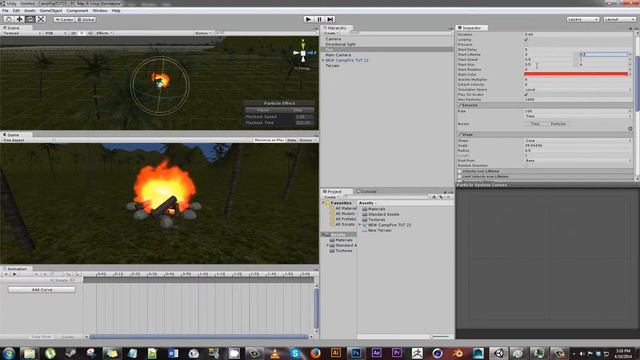The width and height of the screenshot is (640, 360).
Task: Toggle Random Direction checkbox
Action: [526, 166]
